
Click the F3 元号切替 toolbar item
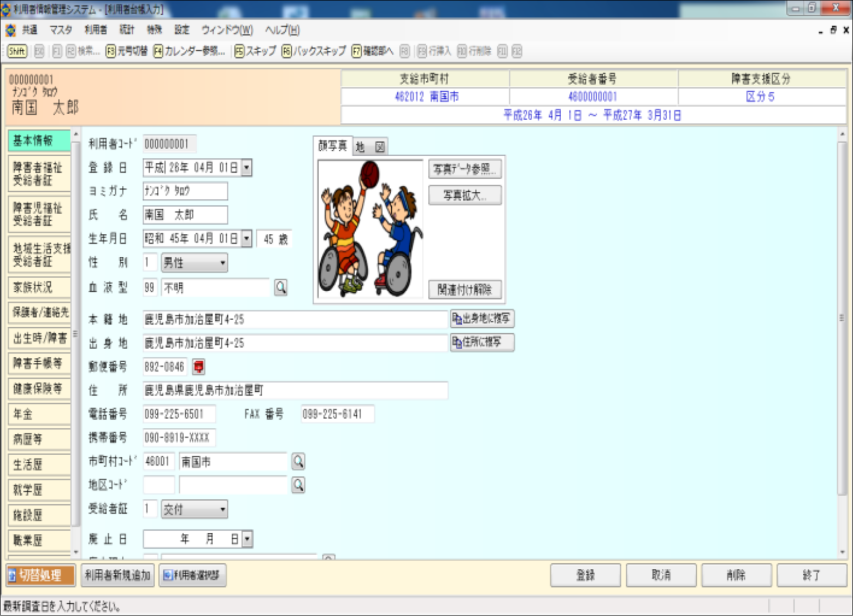pos(127,51)
